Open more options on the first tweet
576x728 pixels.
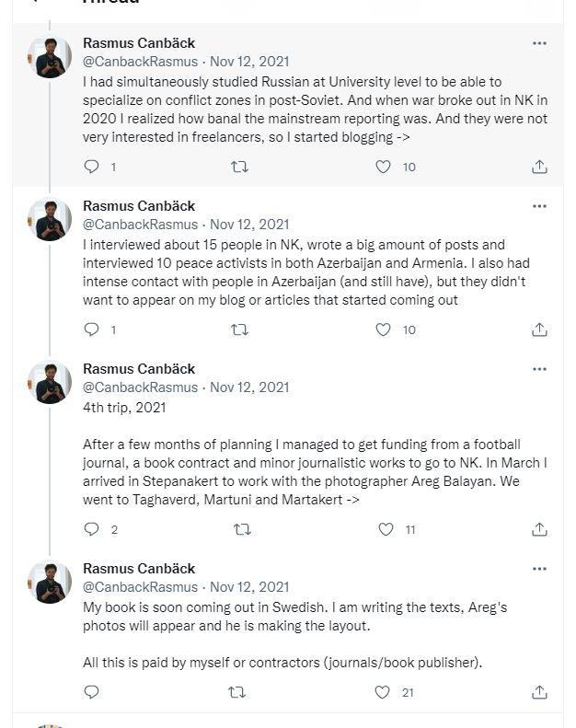[539, 43]
